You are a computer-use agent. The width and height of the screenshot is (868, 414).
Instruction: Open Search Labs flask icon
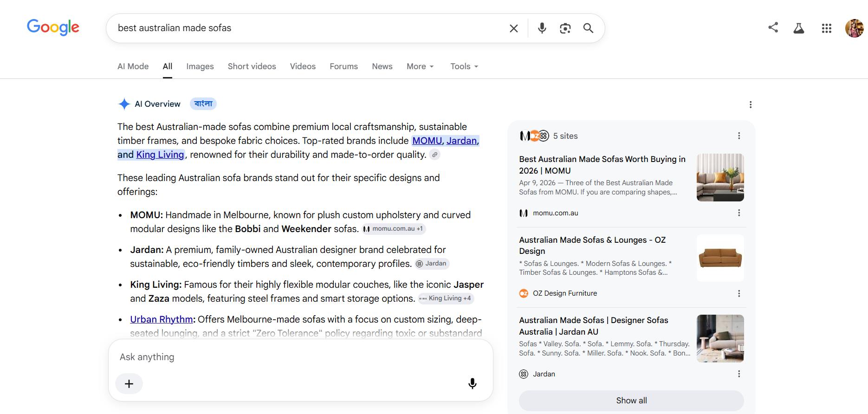click(799, 28)
